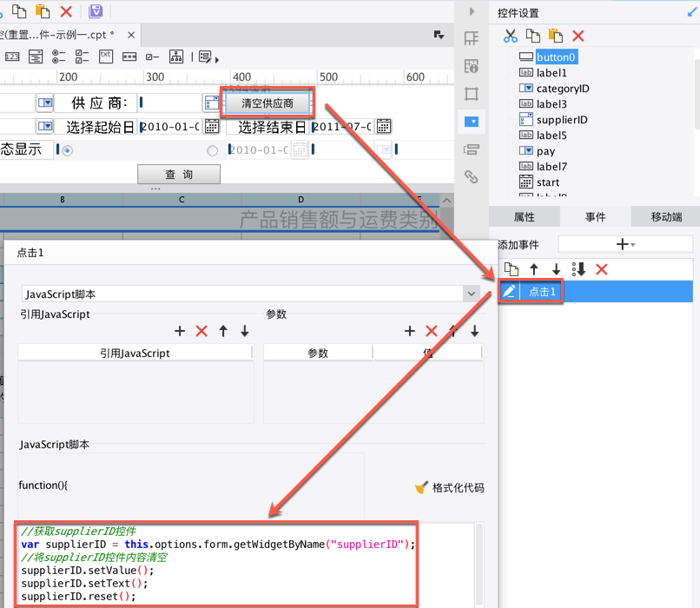The image size is (700, 608).
Task: Select the txt text widget tool
Action: [x=106, y=56]
